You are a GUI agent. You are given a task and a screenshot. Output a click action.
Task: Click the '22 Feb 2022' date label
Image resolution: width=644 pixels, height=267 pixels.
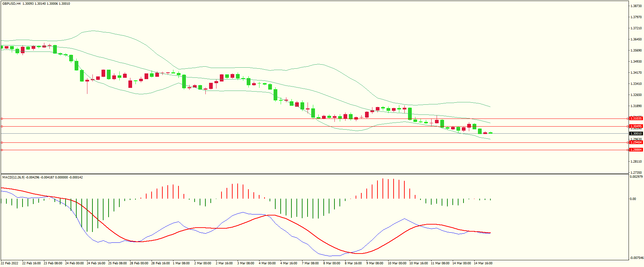[x=10, y=263]
